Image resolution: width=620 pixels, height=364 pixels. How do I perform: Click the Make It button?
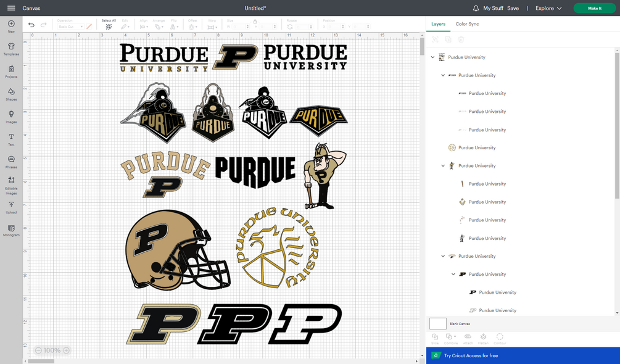[594, 8]
